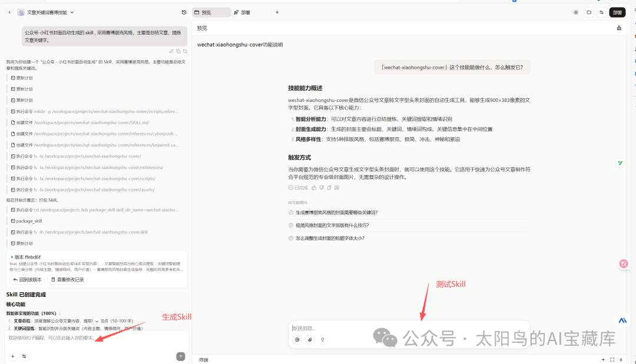Expand the package_skill step

point(26,221)
